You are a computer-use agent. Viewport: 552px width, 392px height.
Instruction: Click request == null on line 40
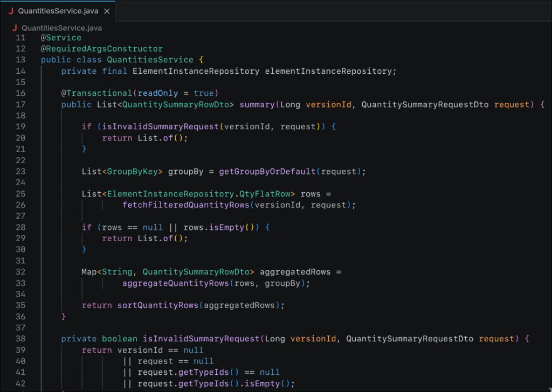pyautogui.click(x=175, y=361)
